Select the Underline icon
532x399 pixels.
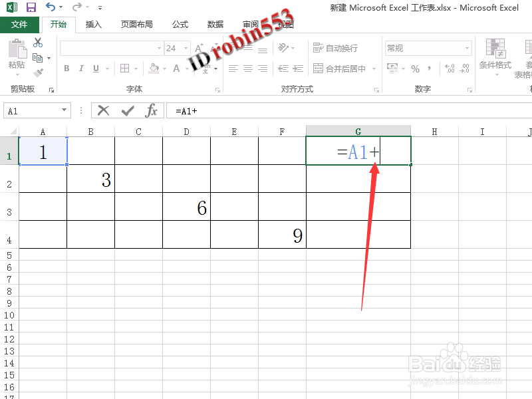[96, 68]
